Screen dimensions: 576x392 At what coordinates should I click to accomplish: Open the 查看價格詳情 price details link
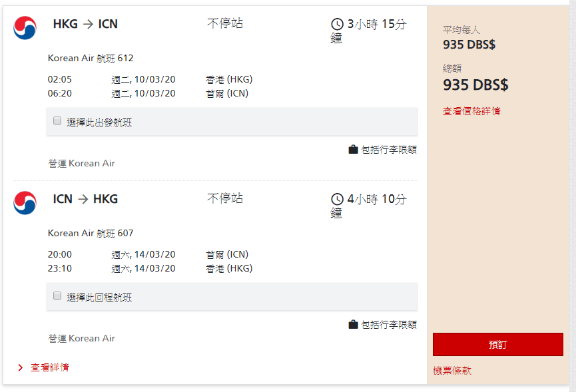471,111
